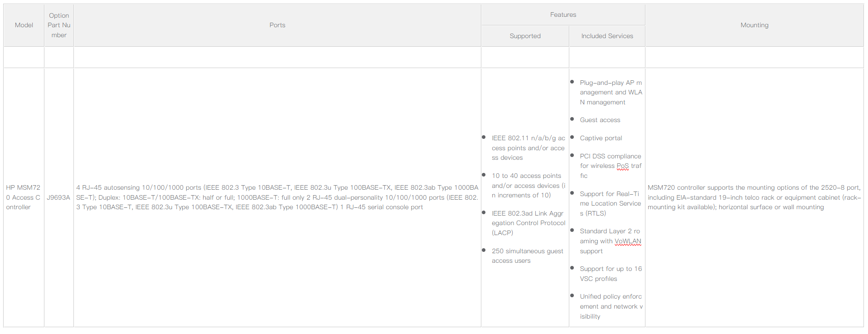Click the Model column header
Image resolution: width=868 pixels, height=334 pixels.
(x=24, y=25)
